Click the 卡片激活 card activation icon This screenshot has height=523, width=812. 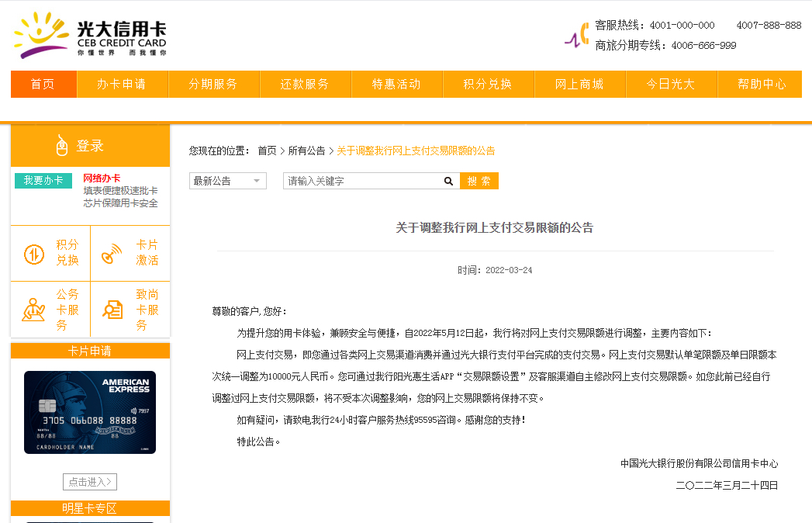point(113,254)
